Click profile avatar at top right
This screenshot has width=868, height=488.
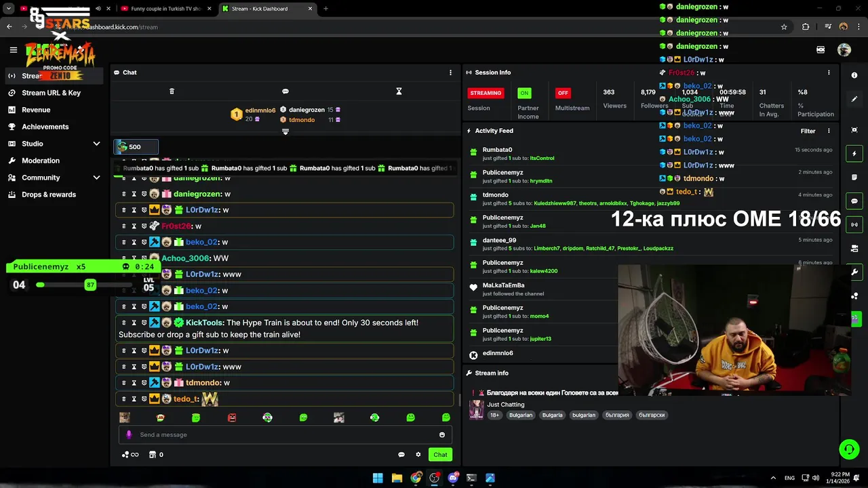(x=844, y=49)
